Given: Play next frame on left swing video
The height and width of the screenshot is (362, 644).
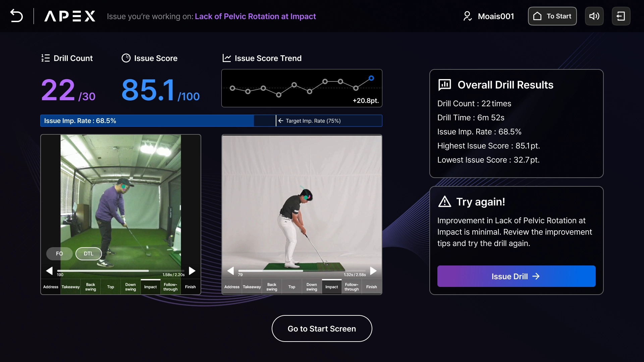Looking at the screenshot, I should coord(192,271).
